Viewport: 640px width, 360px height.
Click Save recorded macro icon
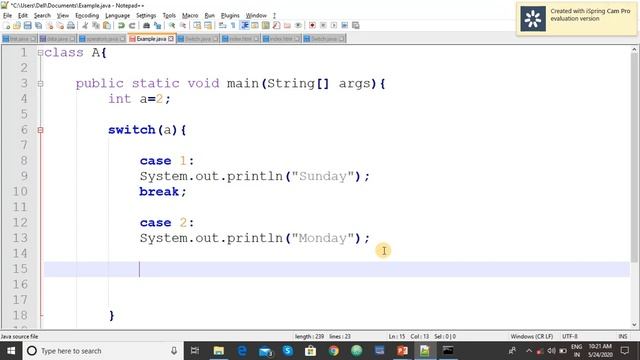click(x=356, y=25)
